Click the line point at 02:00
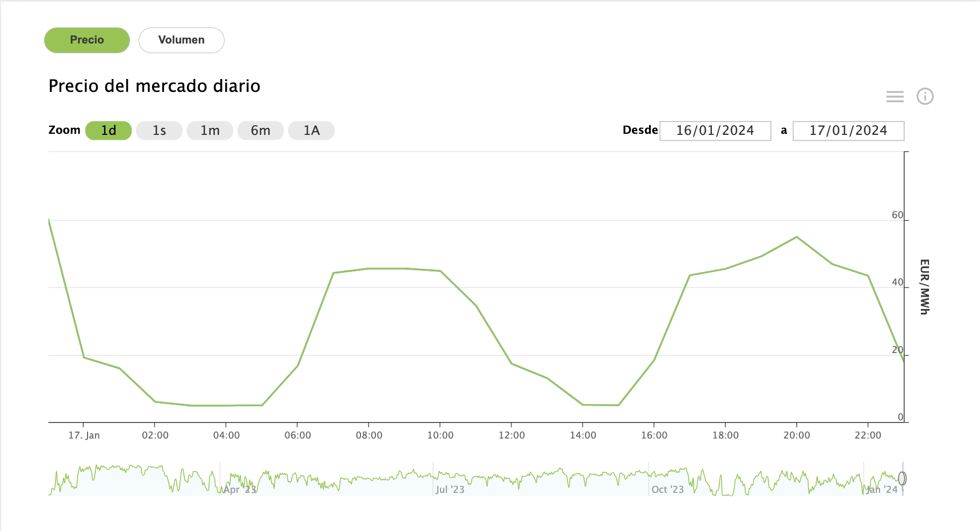980x531 pixels. click(155, 401)
